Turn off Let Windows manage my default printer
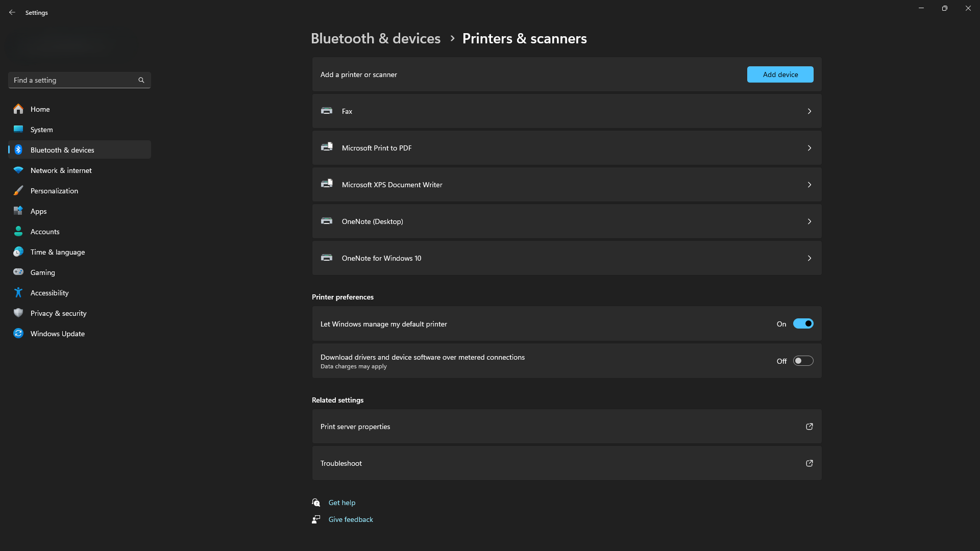Image resolution: width=980 pixels, height=551 pixels. coord(803,324)
